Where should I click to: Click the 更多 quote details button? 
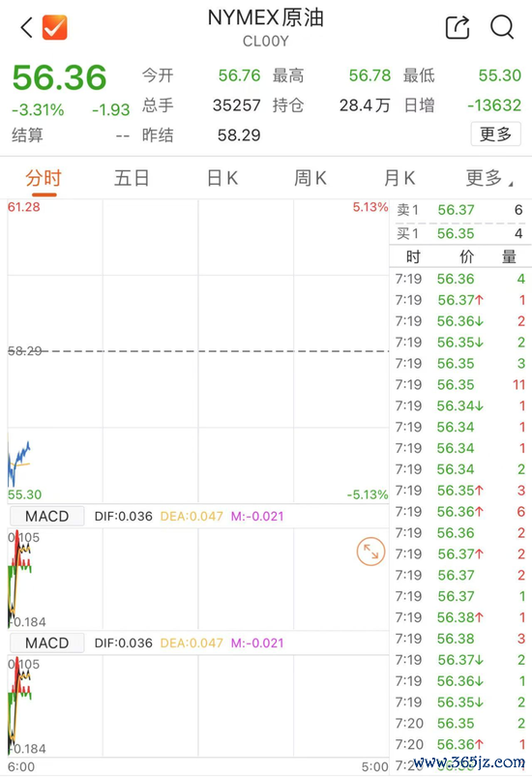point(495,134)
